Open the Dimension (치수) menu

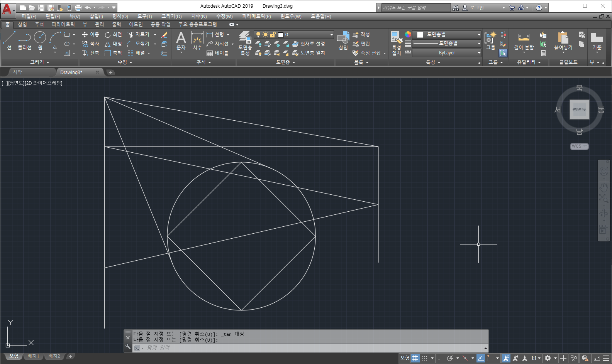tap(199, 16)
